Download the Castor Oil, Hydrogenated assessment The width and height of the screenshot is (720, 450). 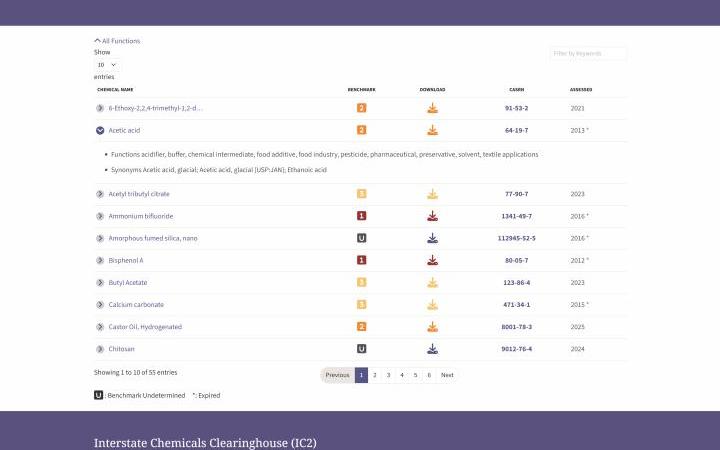(x=432, y=326)
